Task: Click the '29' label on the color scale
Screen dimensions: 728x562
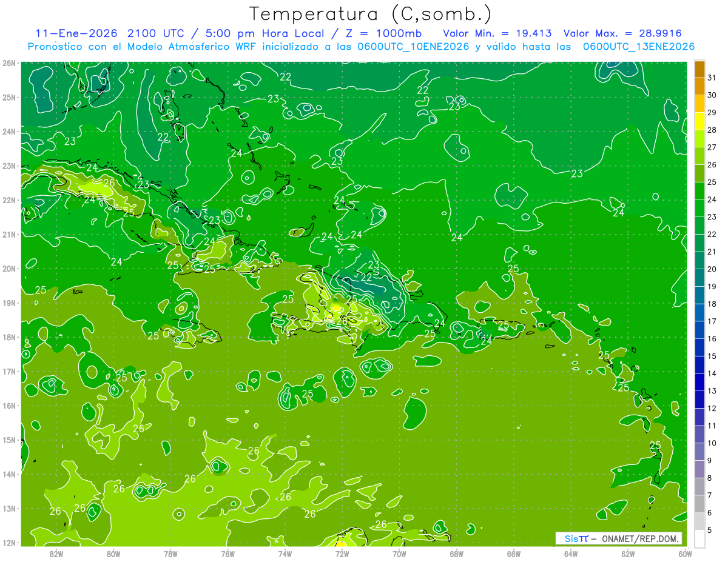Action: pyautogui.click(x=712, y=113)
